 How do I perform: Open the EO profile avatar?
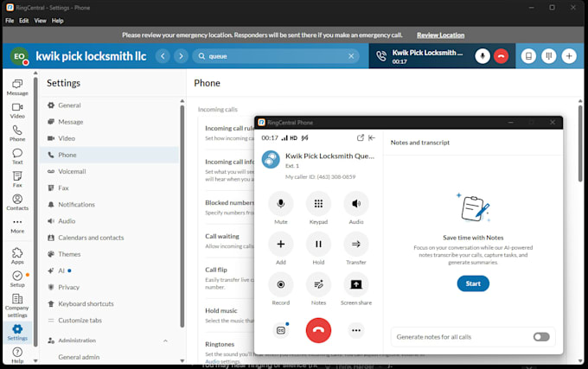[19, 56]
